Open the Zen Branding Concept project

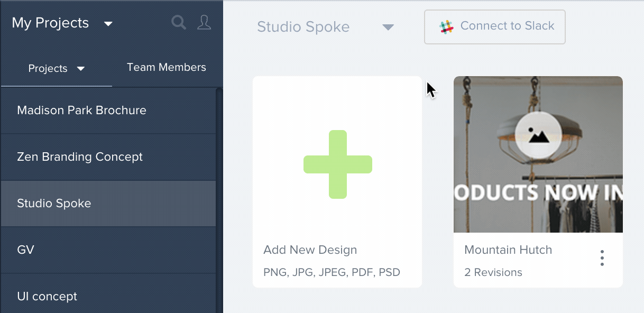[x=108, y=157]
